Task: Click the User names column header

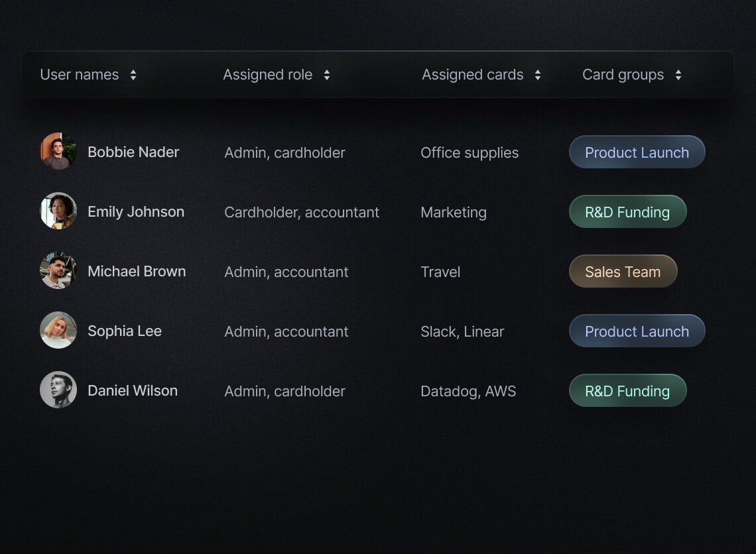Action: click(80, 75)
